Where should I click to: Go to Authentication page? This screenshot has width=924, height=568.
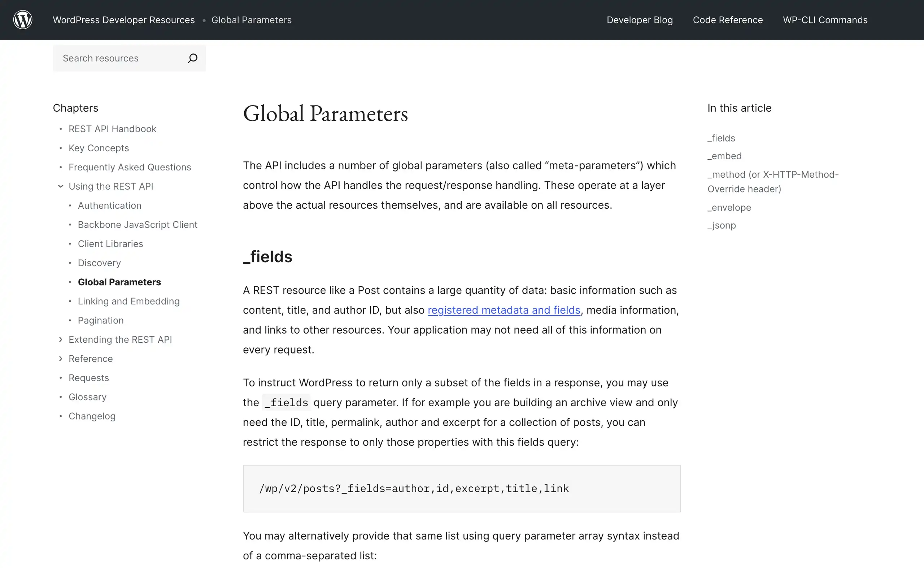pyautogui.click(x=110, y=205)
